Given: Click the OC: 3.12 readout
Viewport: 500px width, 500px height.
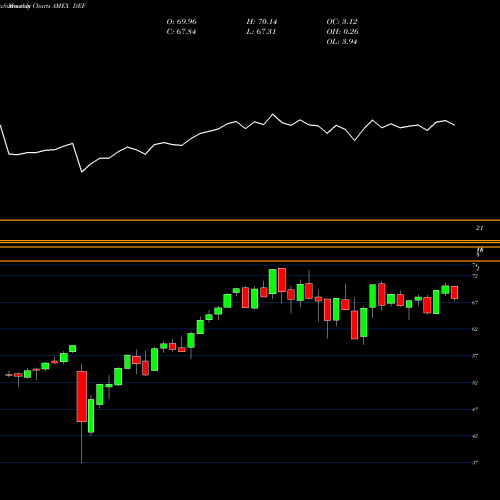Looking at the screenshot, I should tap(342, 22).
